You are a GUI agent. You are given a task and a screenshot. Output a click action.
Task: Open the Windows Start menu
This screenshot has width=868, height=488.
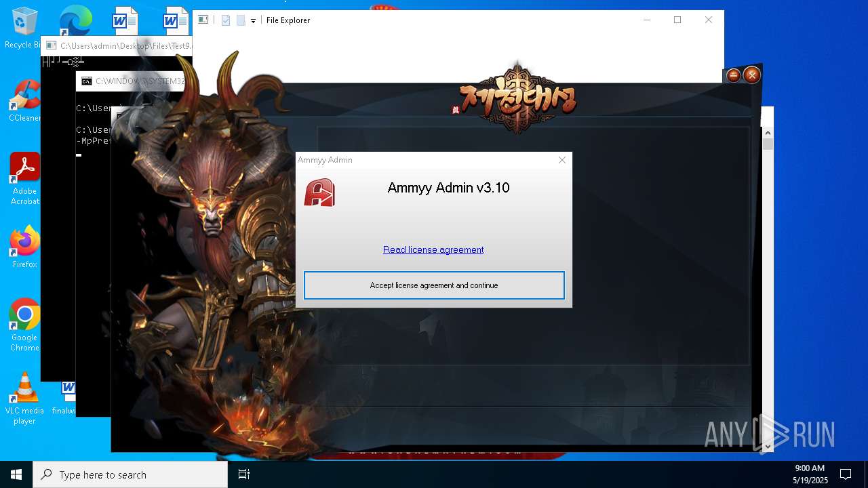point(16,474)
